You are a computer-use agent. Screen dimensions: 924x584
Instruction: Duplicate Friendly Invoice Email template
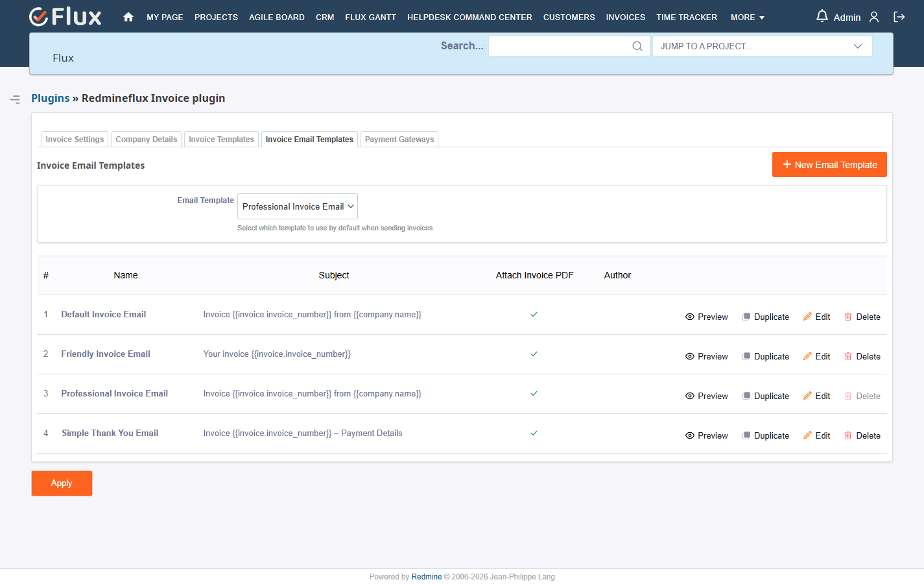click(x=766, y=356)
